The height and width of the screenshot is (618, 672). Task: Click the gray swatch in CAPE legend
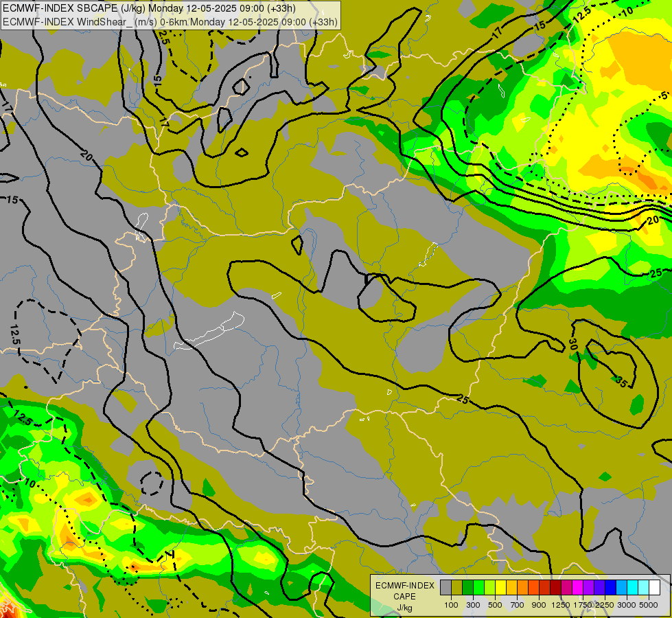click(445, 588)
